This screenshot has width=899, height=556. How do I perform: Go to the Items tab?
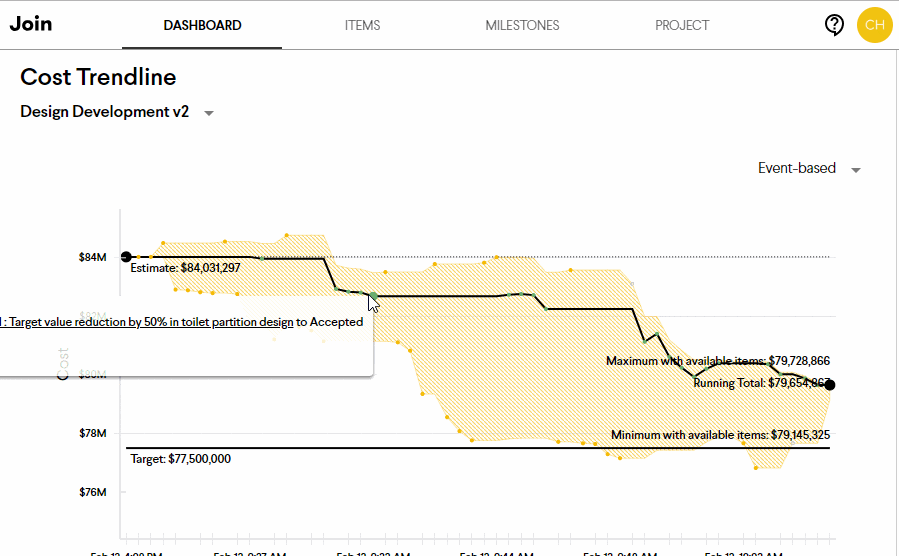(362, 25)
